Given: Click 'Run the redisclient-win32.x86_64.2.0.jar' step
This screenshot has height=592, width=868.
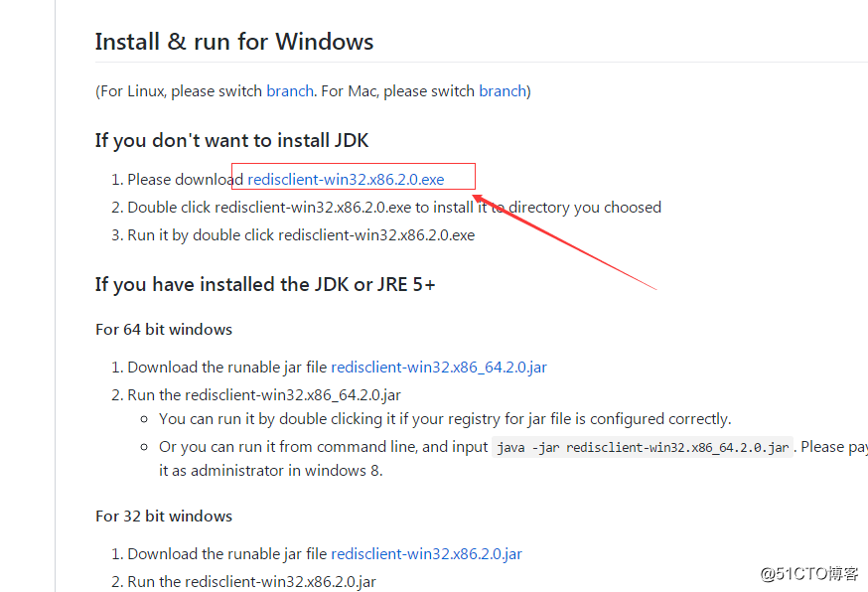Looking at the screenshot, I should pos(264,395).
